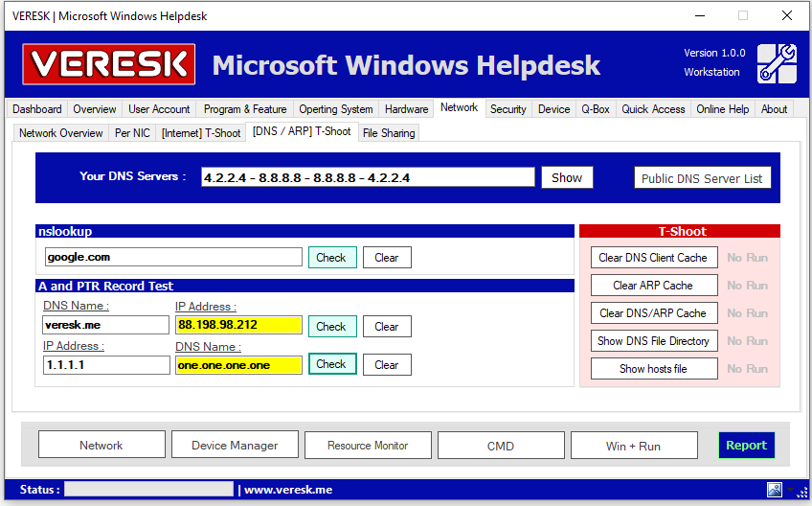
Task: Click the green Report button
Action: (x=746, y=445)
